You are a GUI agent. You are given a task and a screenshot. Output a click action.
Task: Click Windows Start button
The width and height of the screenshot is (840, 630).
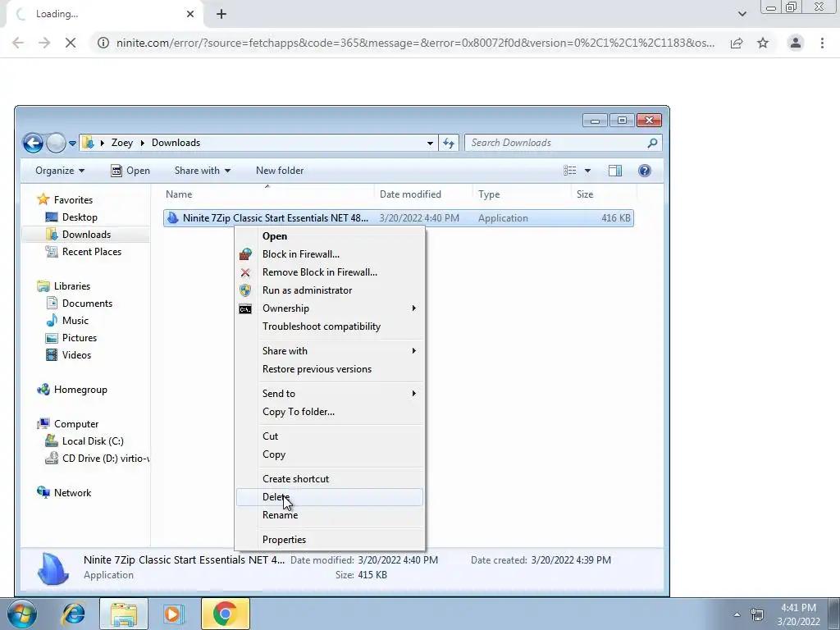[x=22, y=614]
